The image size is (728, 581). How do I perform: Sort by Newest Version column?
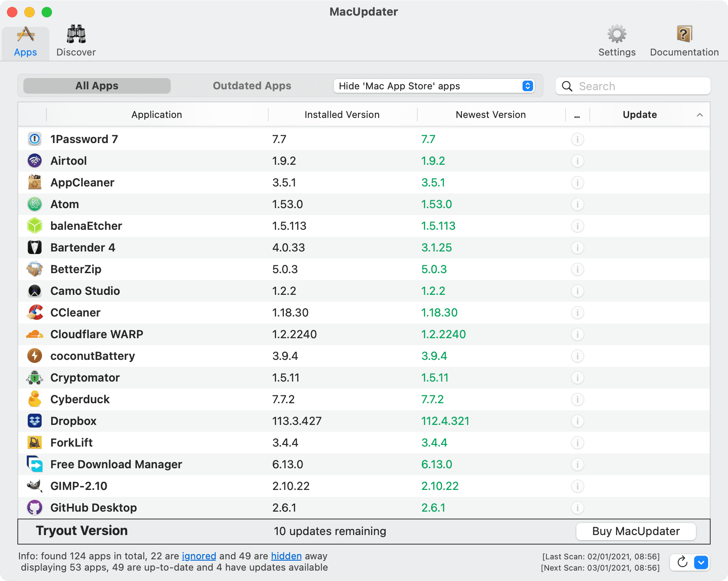[491, 114]
